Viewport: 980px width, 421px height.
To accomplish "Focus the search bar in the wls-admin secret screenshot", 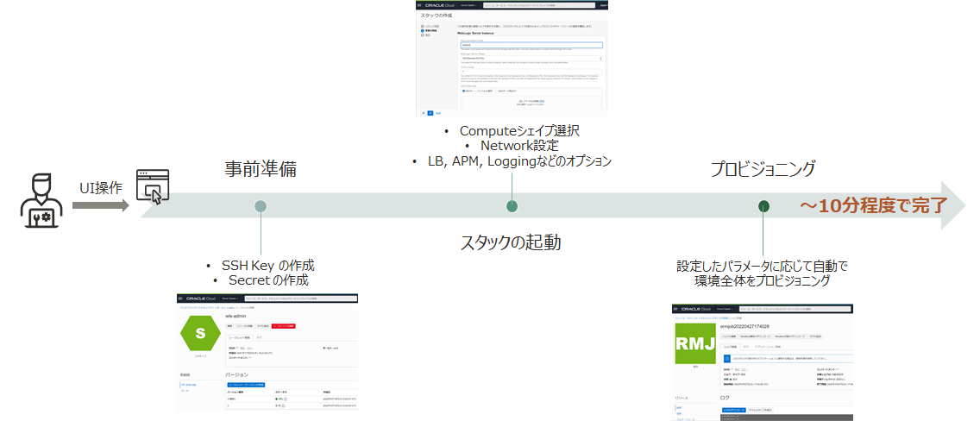I will (x=300, y=298).
